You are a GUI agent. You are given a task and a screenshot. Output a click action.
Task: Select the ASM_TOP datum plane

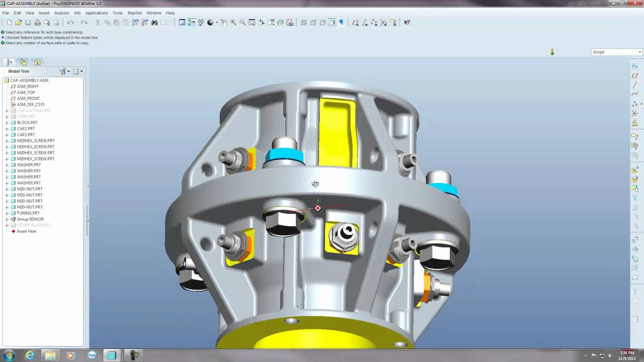pos(26,93)
